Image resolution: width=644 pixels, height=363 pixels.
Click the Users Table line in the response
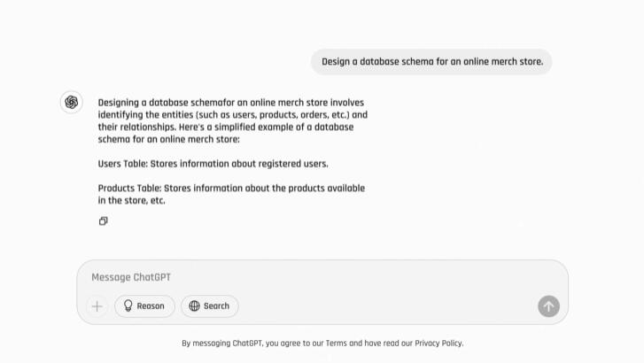[x=213, y=164]
